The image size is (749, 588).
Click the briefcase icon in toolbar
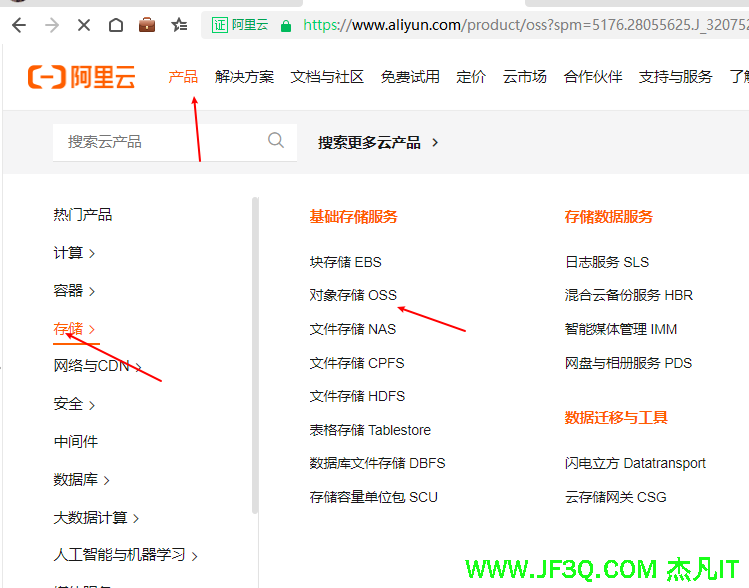pos(147,25)
